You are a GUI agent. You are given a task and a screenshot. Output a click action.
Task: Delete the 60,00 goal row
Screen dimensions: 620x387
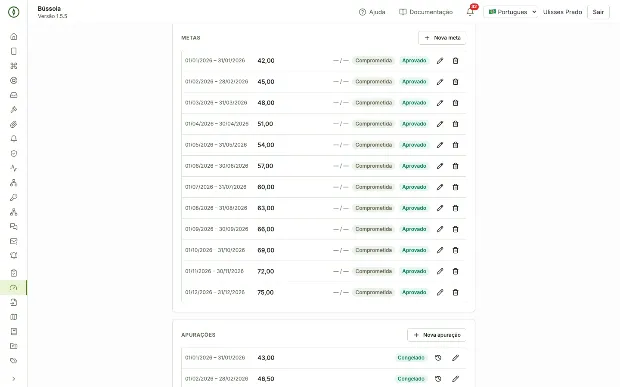pyautogui.click(x=455, y=187)
